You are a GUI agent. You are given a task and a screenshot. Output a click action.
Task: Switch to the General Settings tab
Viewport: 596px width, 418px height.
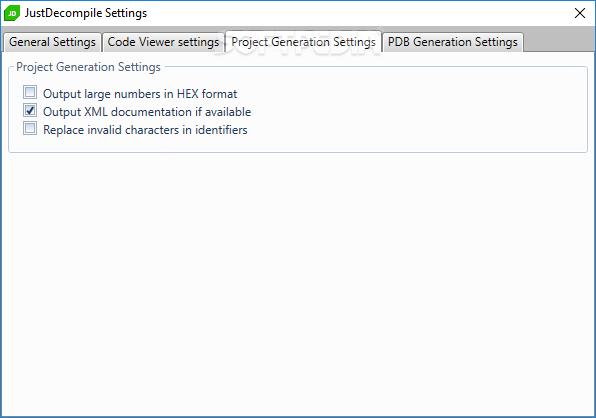pyautogui.click(x=52, y=42)
